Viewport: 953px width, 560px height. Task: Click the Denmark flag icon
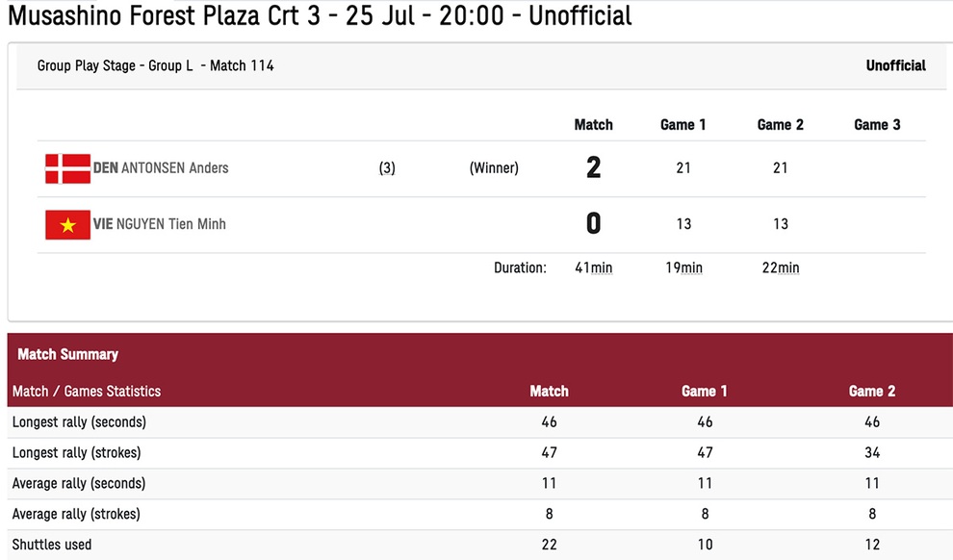(67, 168)
